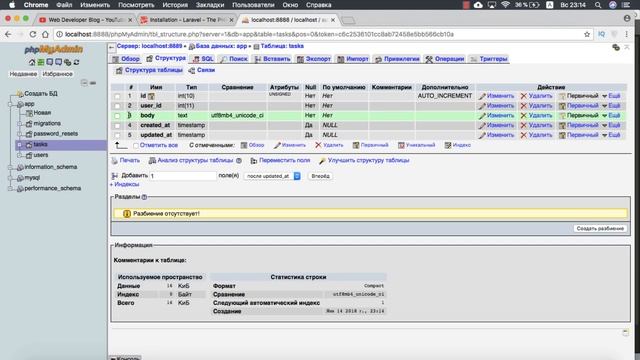Open Wi-Fi status menu

505,5
